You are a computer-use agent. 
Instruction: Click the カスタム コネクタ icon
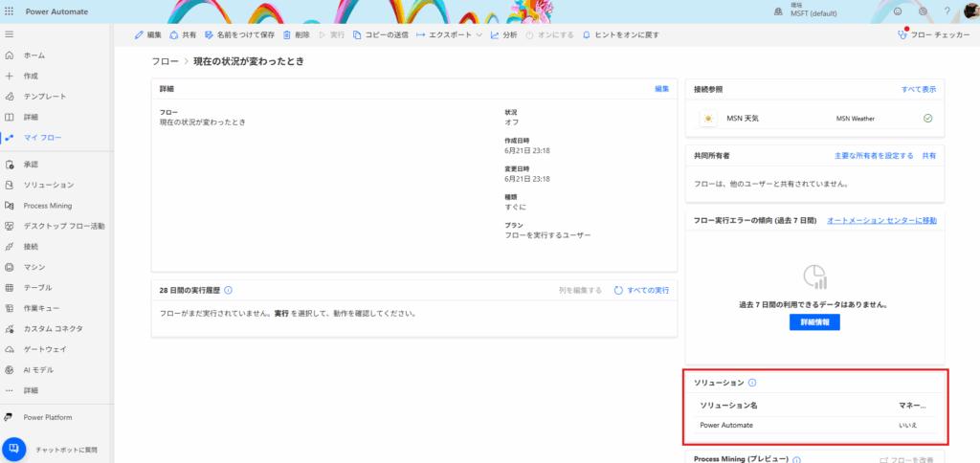coord(9,329)
